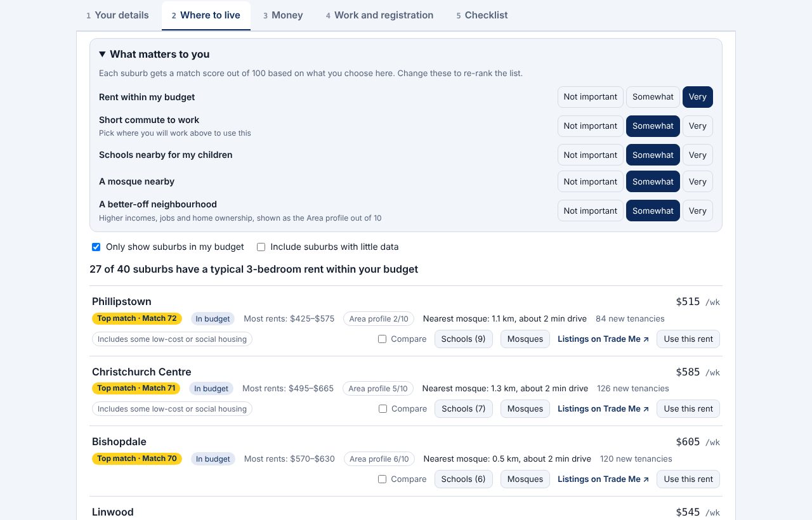Screen dimensions: 812x520
Task: Set Rent within my budget to Somewhat
Action: (x=653, y=97)
